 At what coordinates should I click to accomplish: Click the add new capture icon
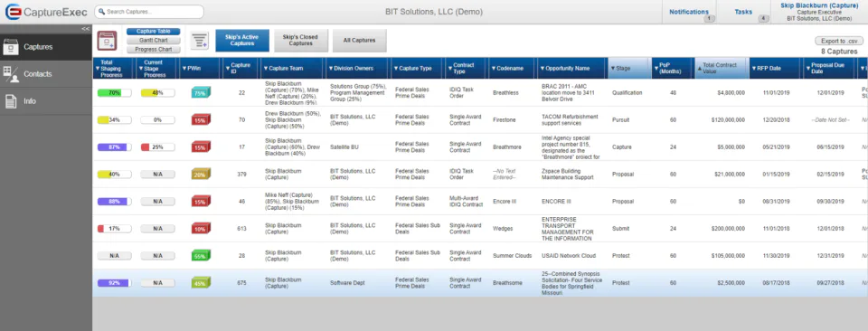point(107,41)
